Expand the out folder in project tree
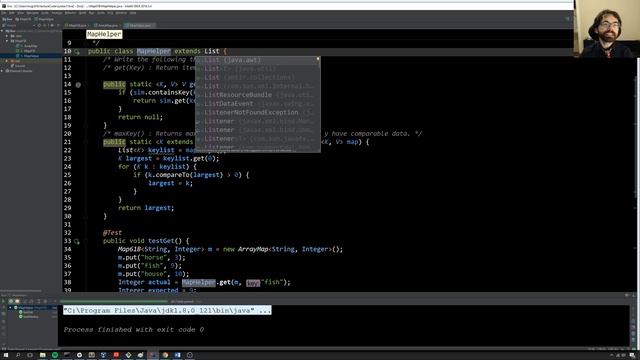640x360 pixels. 7,61
